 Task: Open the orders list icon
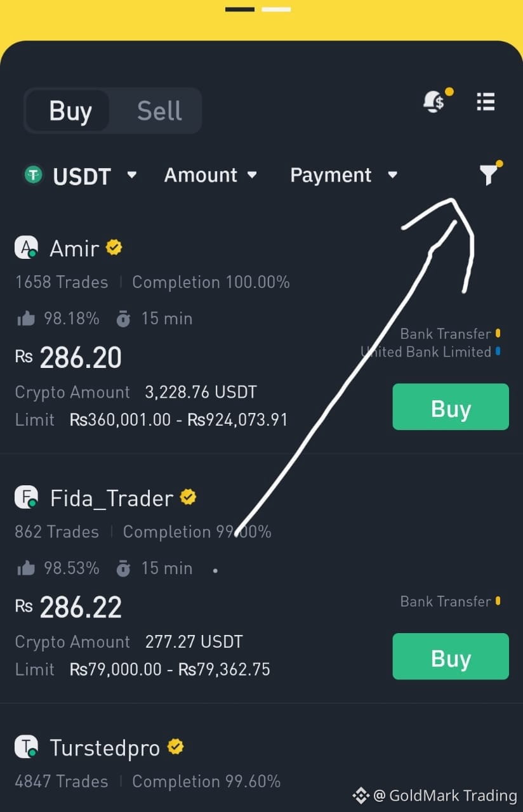coord(486,101)
